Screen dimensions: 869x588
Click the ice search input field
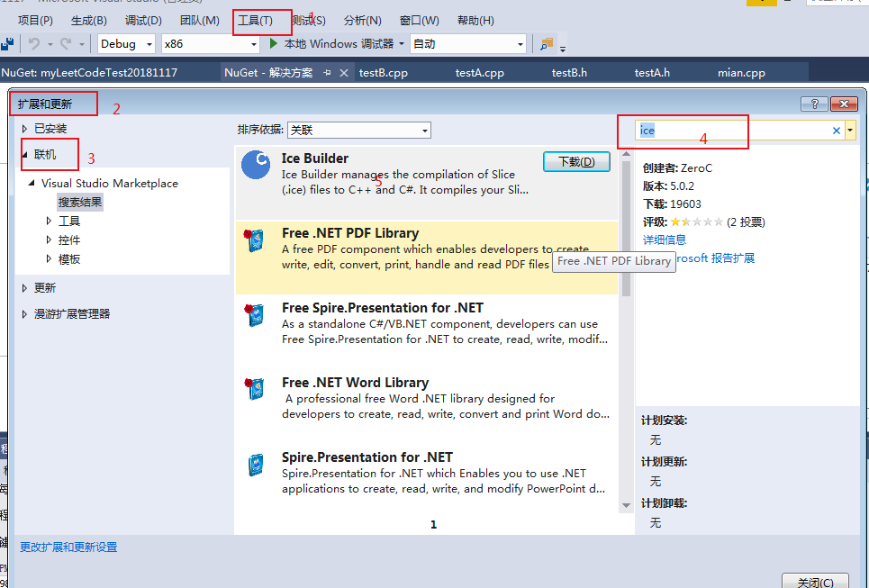pos(733,131)
